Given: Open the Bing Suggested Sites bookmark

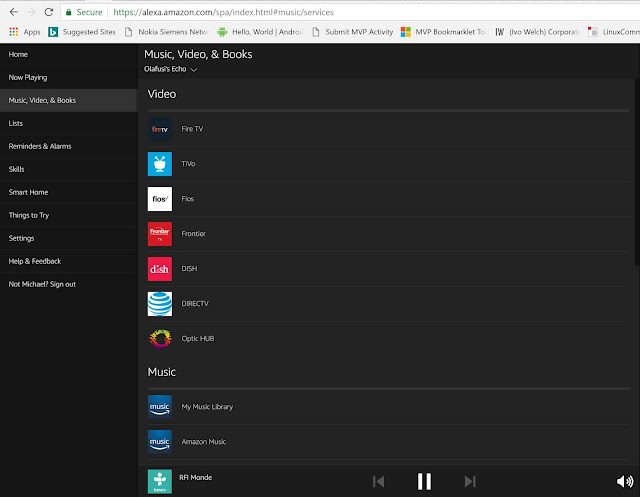Looking at the screenshot, I should click(82, 32).
